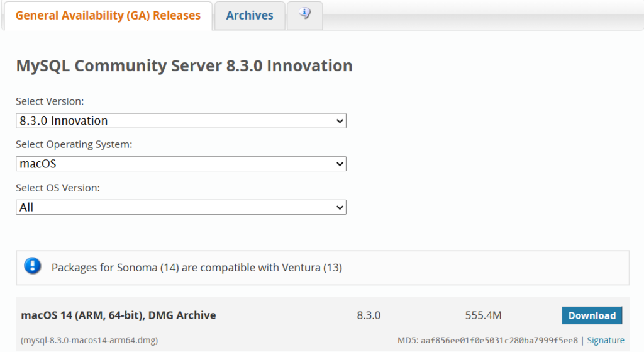Click the 'Select Operating System:' label
Screen dimensions: 644x352
pyautogui.click(x=74, y=145)
